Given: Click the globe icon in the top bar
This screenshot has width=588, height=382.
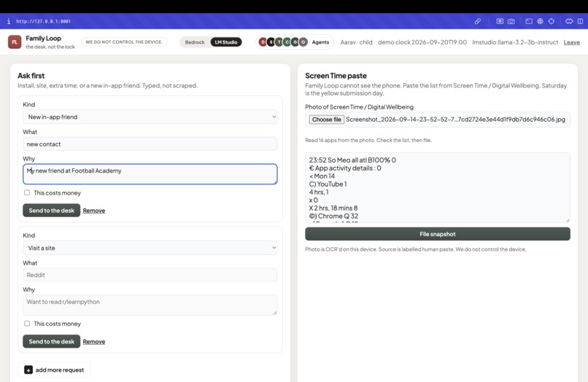Looking at the screenshot, I should (540, 21).
